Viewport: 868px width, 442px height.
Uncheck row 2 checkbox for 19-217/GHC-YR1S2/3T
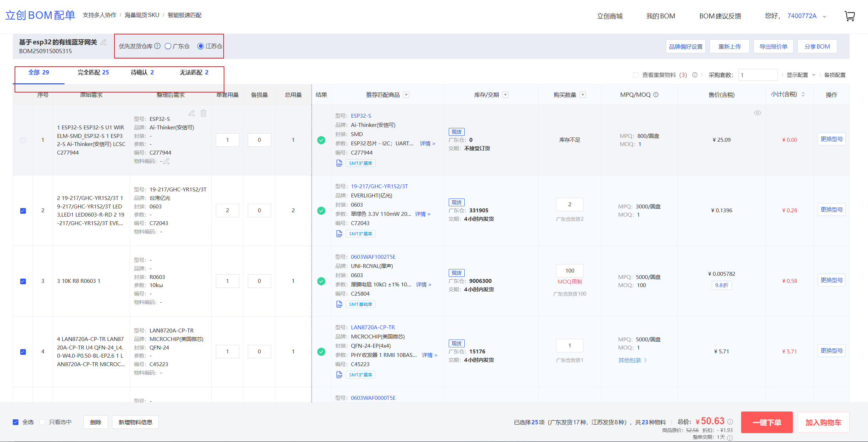click(x=23, y=211)
